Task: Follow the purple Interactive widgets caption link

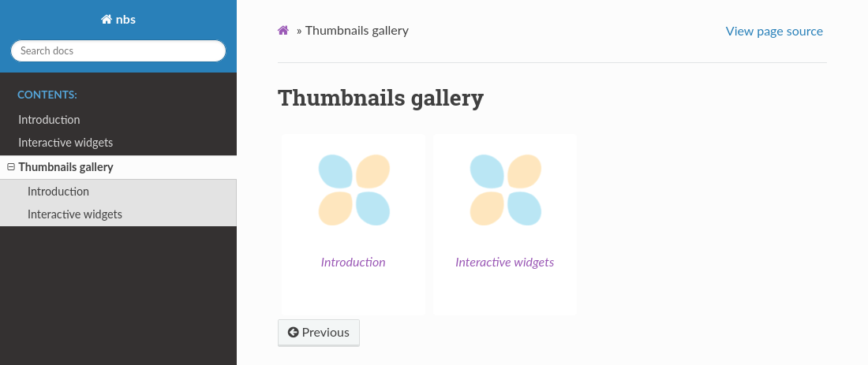Action: (504, 263)
